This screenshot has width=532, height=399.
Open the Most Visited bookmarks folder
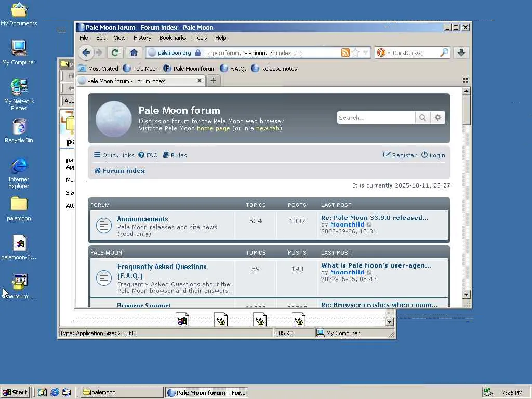[x=98, y=69]
